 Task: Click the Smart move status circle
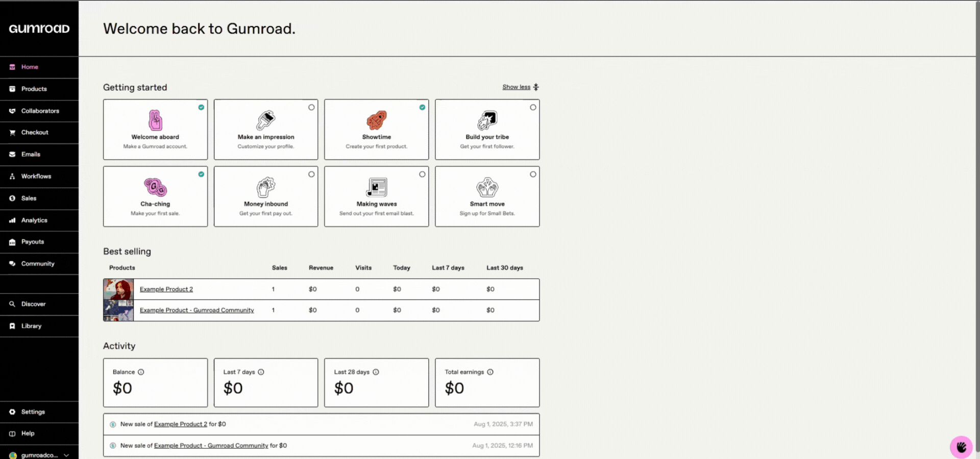[x=533, y=174]
